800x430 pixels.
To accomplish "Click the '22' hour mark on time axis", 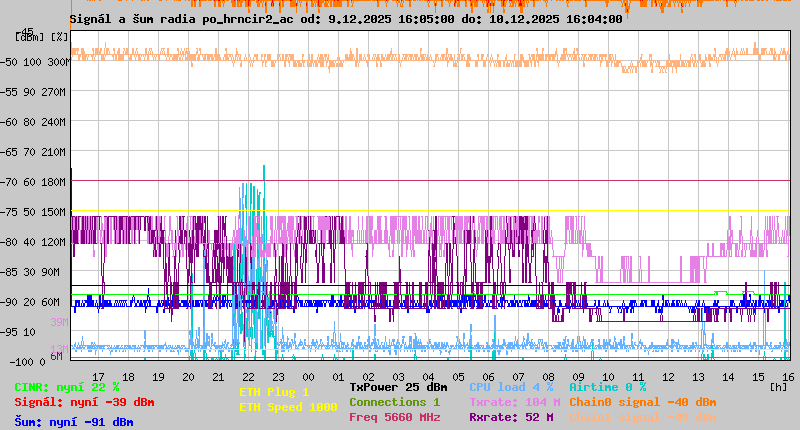I will tap(249, 376).
